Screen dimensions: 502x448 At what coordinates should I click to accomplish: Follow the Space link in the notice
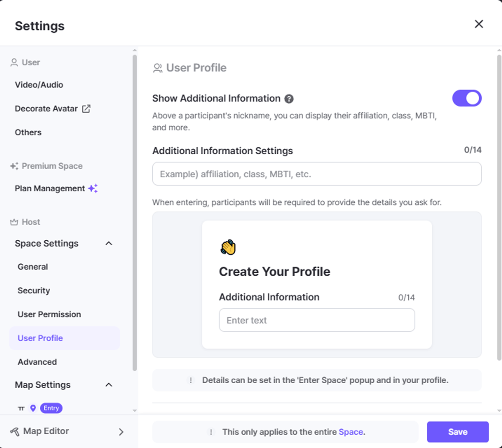click(351, 432)
